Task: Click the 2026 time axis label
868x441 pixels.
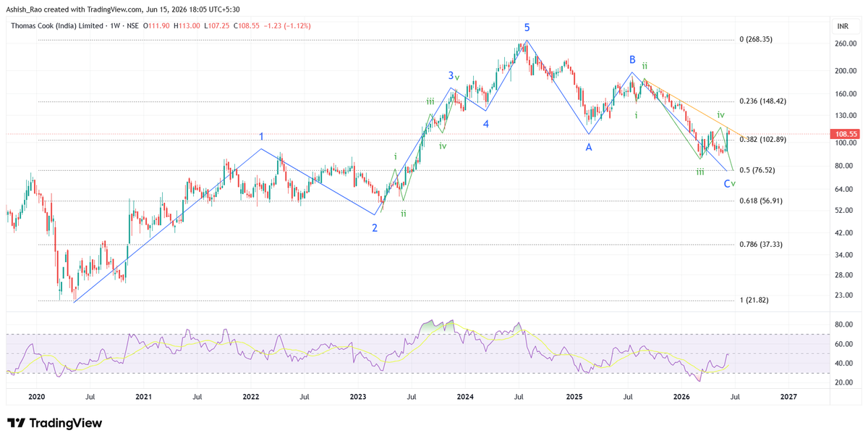Action: point(681,397)
